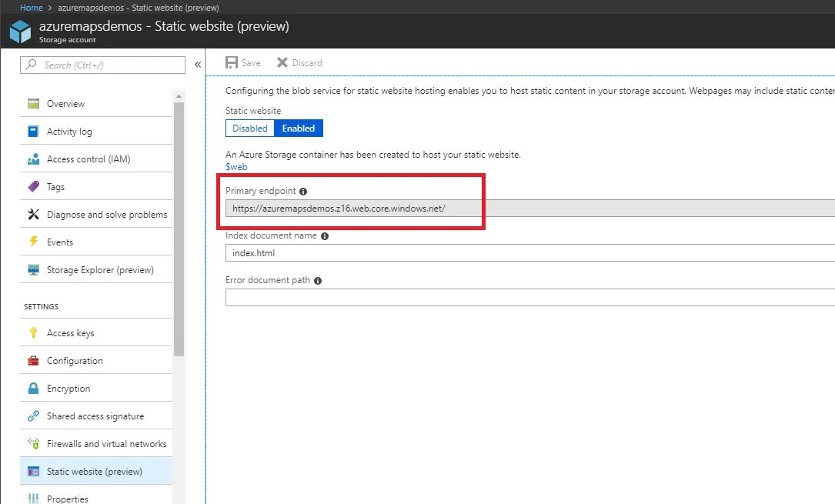
Task: Click the sidebar vertical scrollbar thumb
Action: [x=179, y=229]
